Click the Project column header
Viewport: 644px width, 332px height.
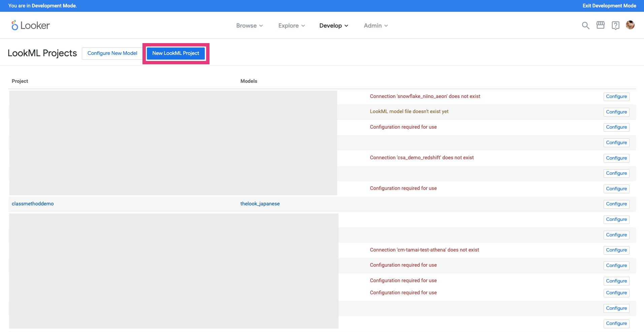click(20, 81)
